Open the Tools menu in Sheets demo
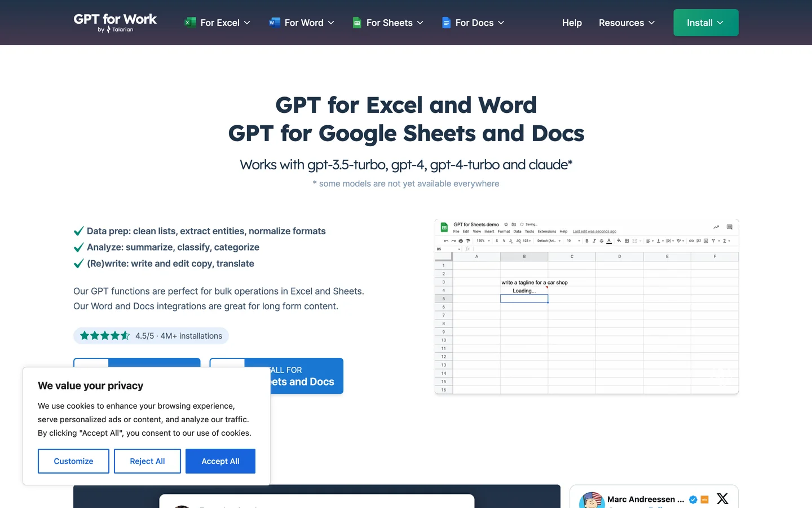This screenshot has width=812, height=508. [529, 231]
